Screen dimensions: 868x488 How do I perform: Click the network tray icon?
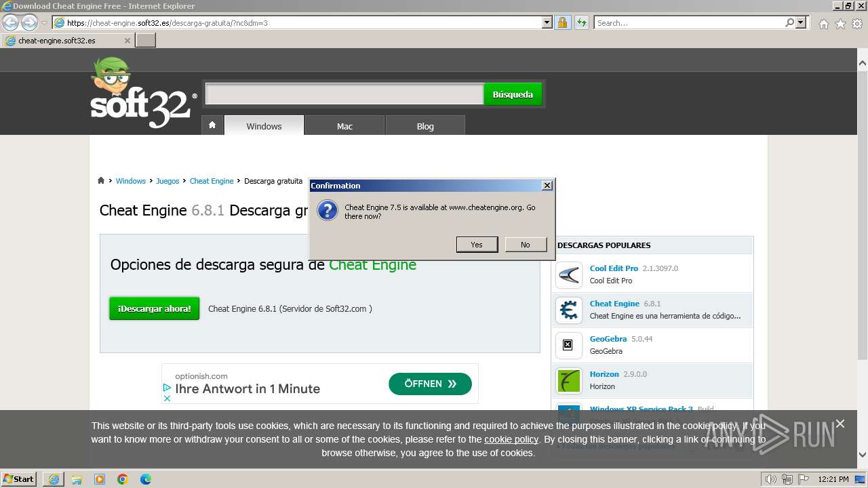(x=787, y=479)
